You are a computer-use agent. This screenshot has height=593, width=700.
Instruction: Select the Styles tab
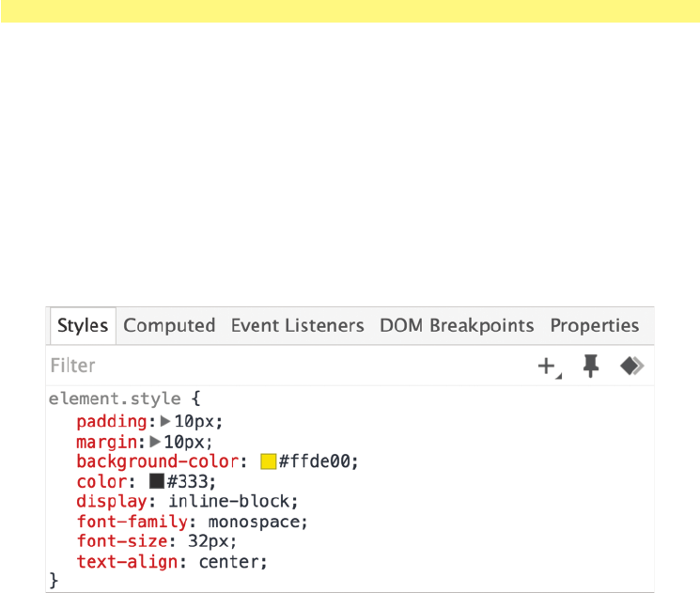coord(83,326)
